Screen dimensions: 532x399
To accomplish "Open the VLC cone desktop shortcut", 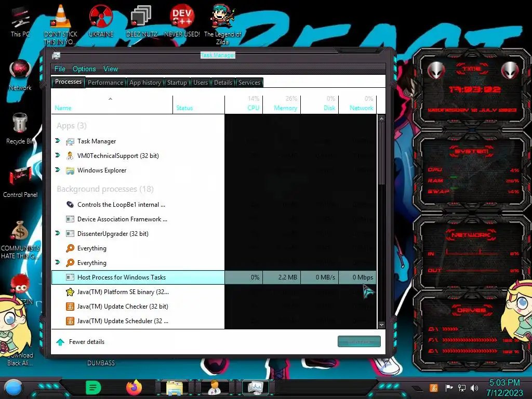I will point(60,24).
